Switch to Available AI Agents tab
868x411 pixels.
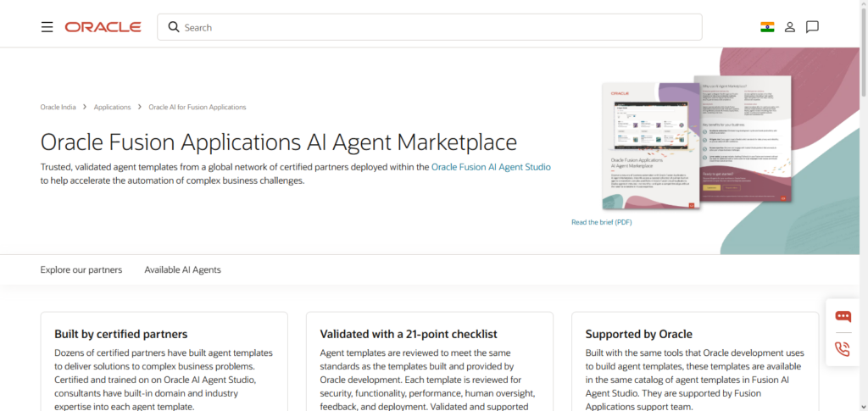183,270
